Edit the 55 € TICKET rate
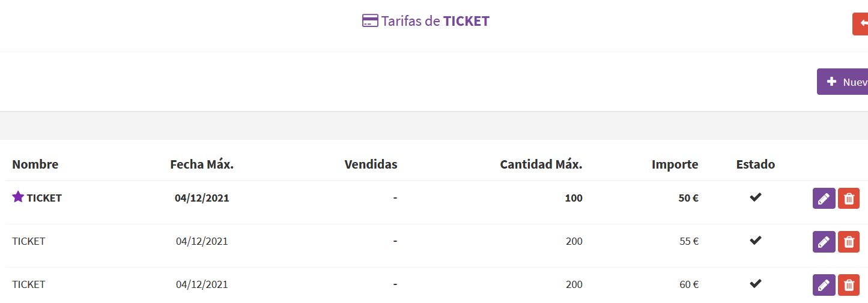The width and height of the screenshot is (868, 303). 824,241
